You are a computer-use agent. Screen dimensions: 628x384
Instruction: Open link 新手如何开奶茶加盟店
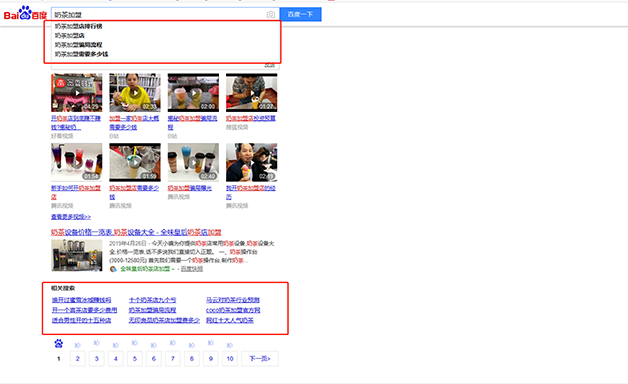[76, 192]
